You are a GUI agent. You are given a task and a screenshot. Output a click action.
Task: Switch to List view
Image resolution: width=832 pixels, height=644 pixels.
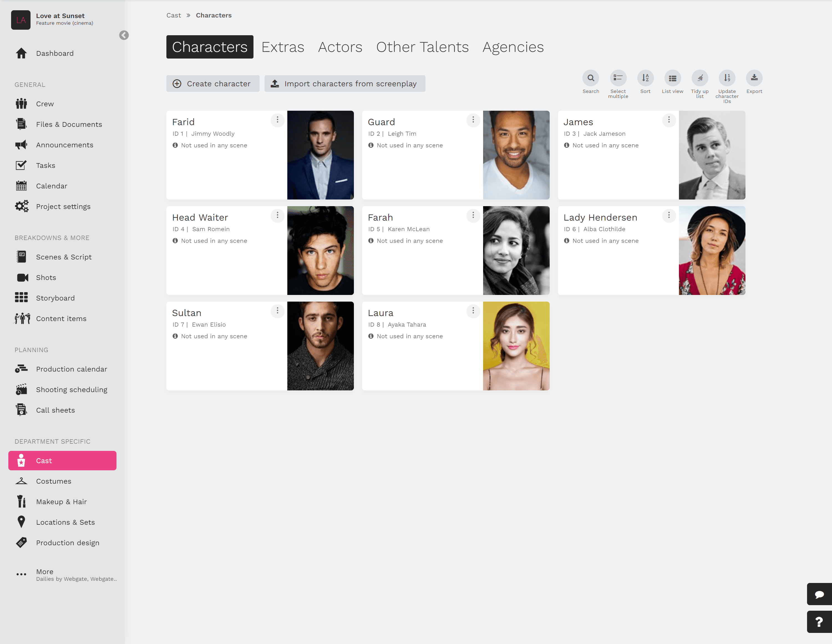[672, 78]
